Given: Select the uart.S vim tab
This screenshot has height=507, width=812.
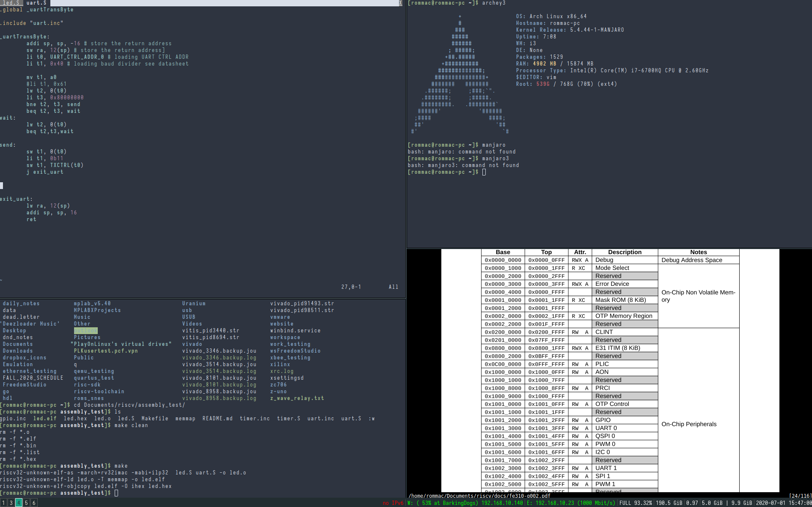Looking at the screenshot, I should click(36, 3).
